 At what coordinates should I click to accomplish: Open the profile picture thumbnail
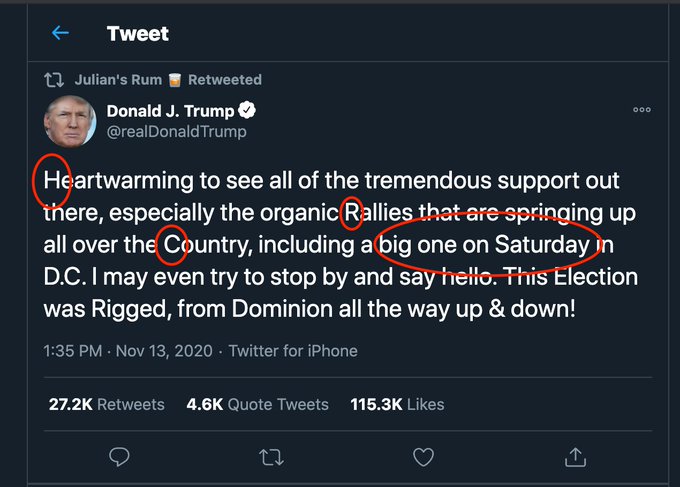coord(69,120)
